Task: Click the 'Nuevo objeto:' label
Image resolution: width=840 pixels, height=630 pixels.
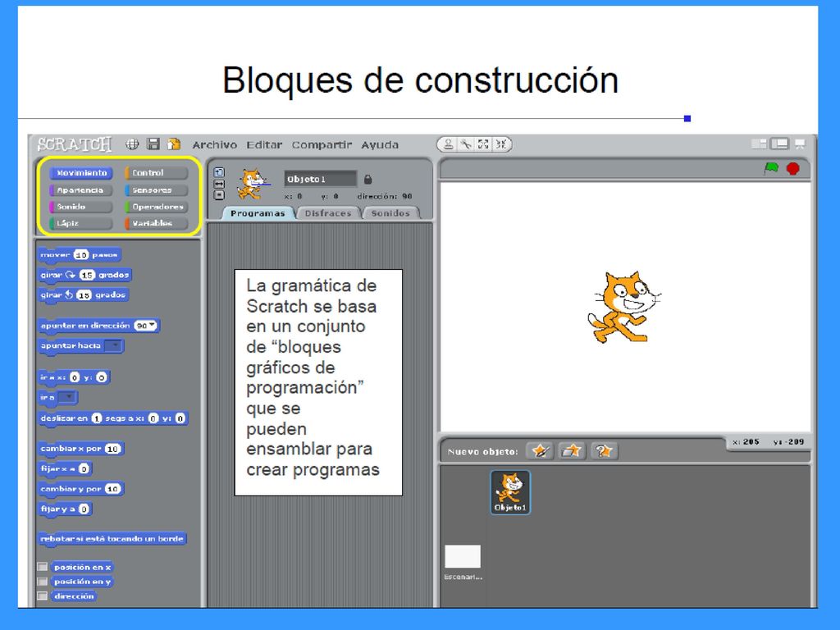Action: click(482, 452)
